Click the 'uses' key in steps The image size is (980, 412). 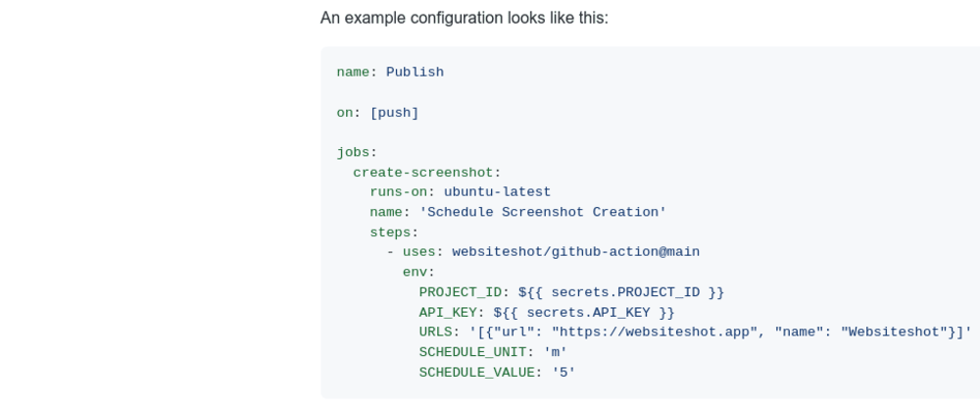pyautogui.click(x=418, y=252)
